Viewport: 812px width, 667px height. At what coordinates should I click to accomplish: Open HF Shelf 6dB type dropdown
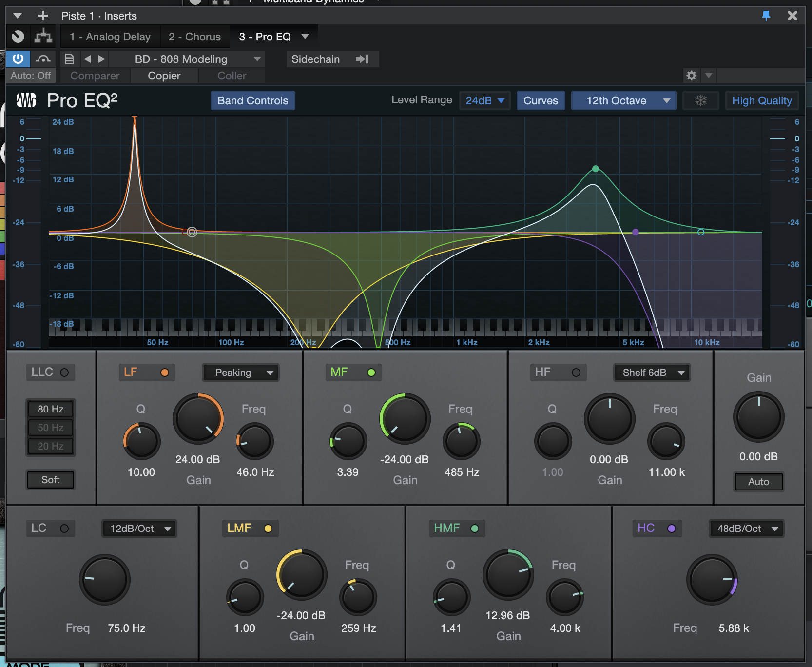point(652,373)
